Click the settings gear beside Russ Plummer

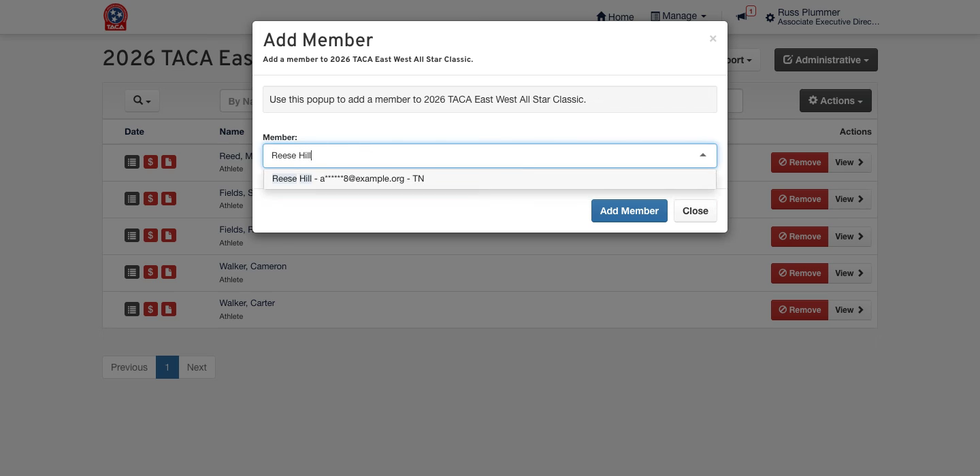[x=770, y=18]
